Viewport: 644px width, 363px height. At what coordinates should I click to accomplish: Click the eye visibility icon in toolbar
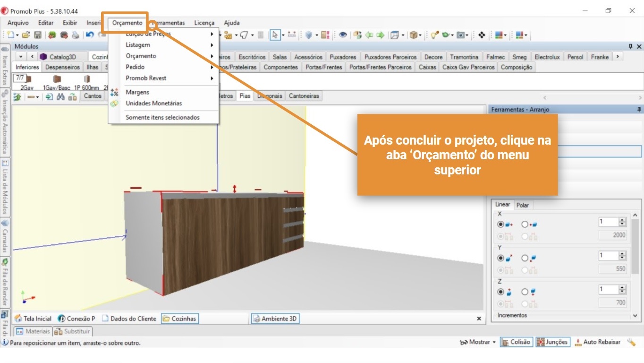[x=343, y=35]
